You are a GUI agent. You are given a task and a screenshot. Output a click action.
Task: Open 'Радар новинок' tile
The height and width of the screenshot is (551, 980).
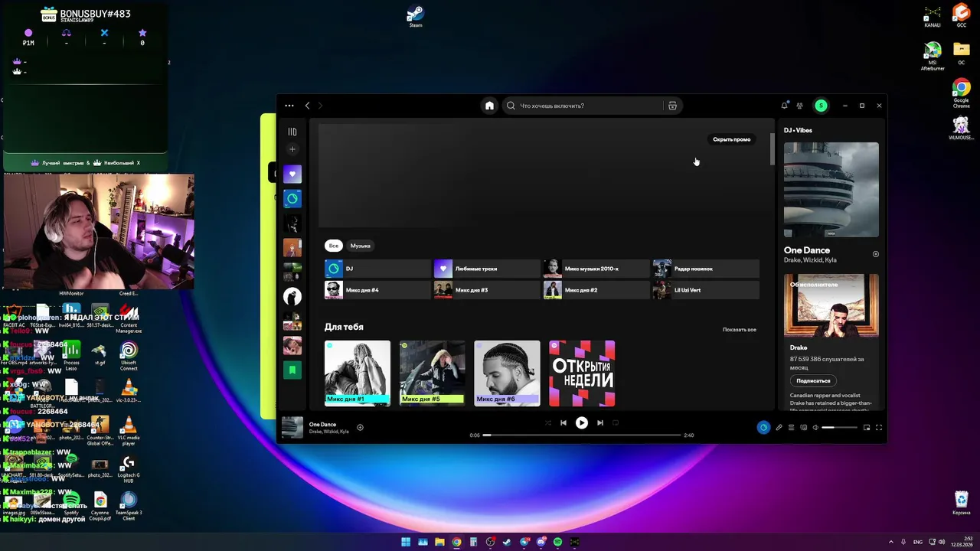tap(706, 269)
